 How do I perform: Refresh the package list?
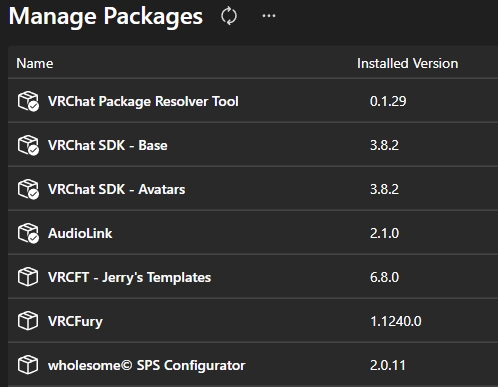click(229, 16)
